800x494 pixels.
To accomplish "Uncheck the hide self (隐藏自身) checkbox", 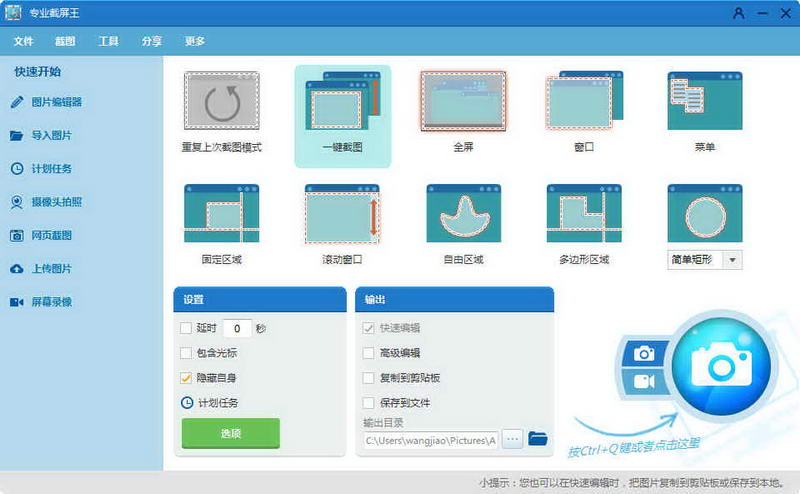I will (x=186, y=378).
